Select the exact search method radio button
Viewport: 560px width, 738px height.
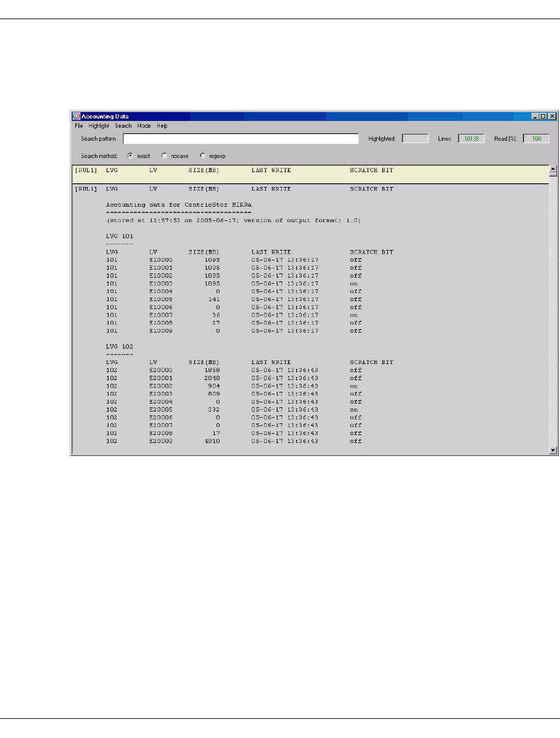[130, 155]
